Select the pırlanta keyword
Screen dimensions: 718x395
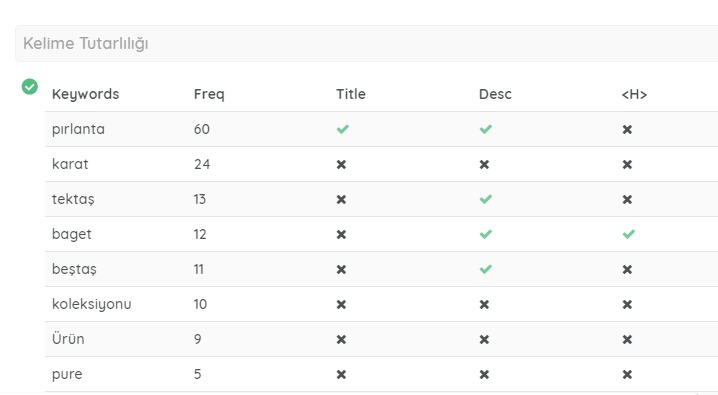click(x=78, y=129)
